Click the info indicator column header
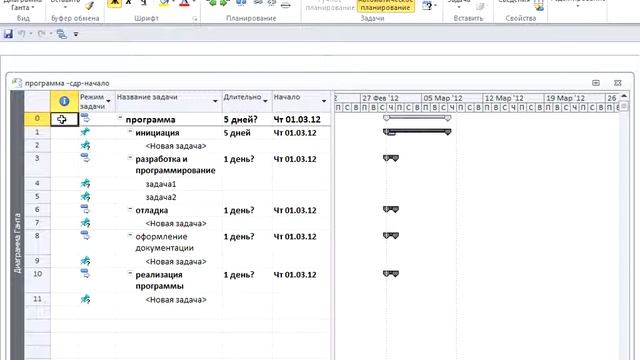Viewport: 640px width, 360px height. pyautogui.click(x=64, y=101)
